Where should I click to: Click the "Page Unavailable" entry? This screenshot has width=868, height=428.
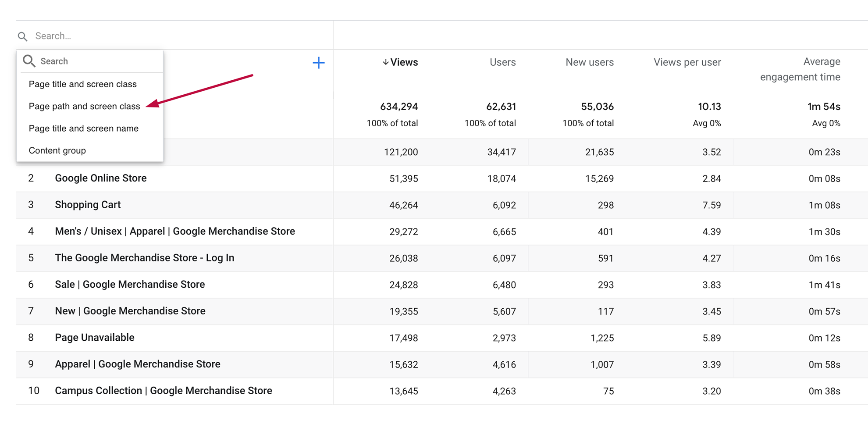[x=94, y=338]
